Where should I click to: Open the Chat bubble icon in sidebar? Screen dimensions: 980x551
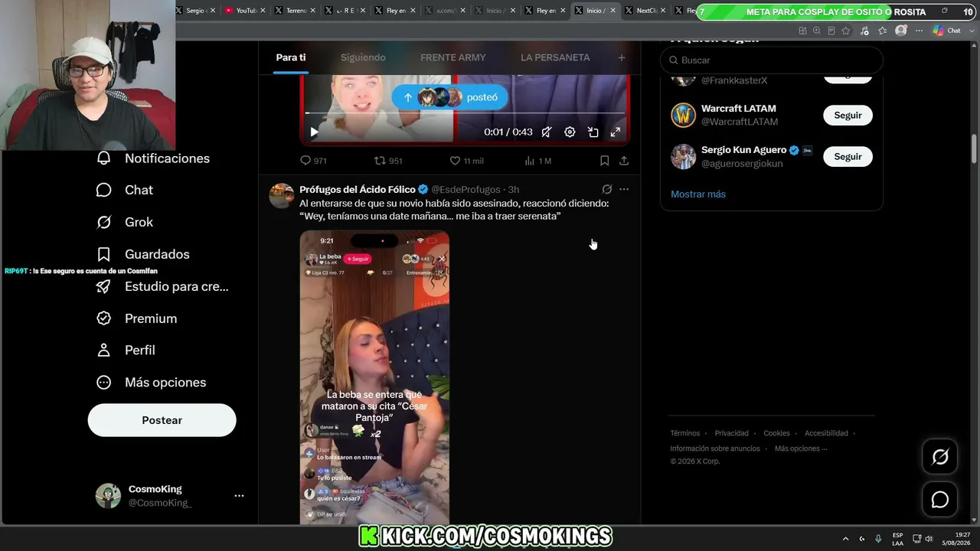tap(104, 190)
